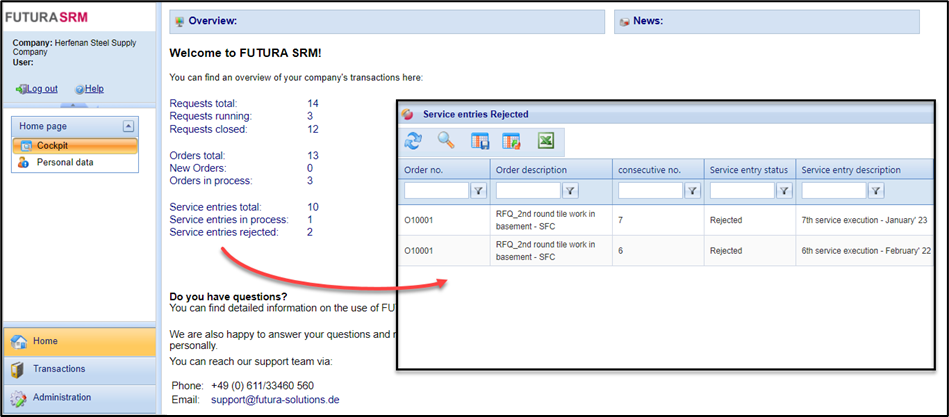The height and width of the screenshot is (417, 949).
Task: Click the support@futura-solutions.de email link
Action: tap(274, 400)
